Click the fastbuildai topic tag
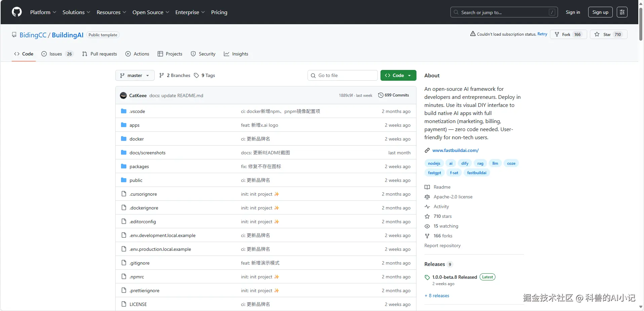Viewport: 644px width, 311px height. (x=477, y=173)
